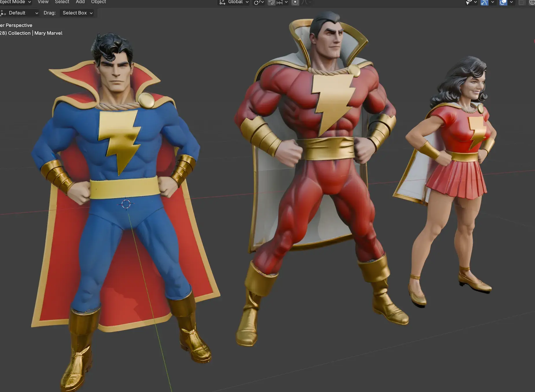
Task: Open the Global transform orientation dropdown
Action: [234, 2]
